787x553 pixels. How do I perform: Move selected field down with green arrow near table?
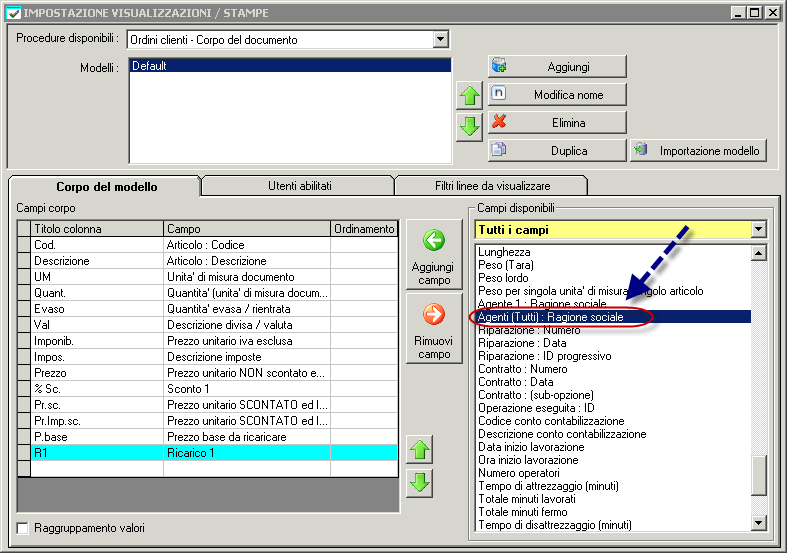coord(420,483)
